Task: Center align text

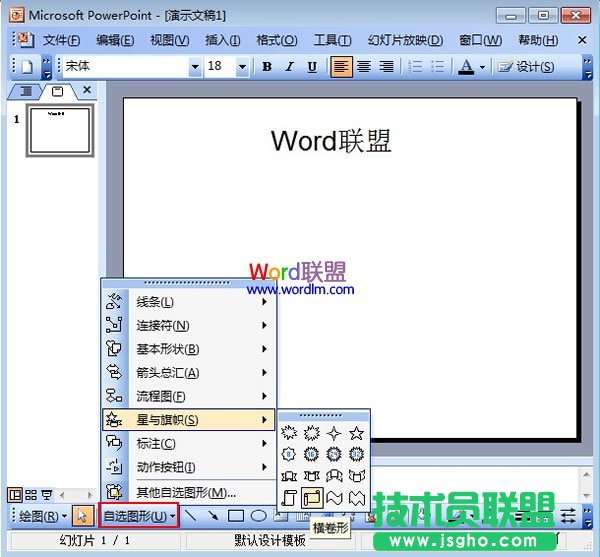Action: click(x=364, y=67)
